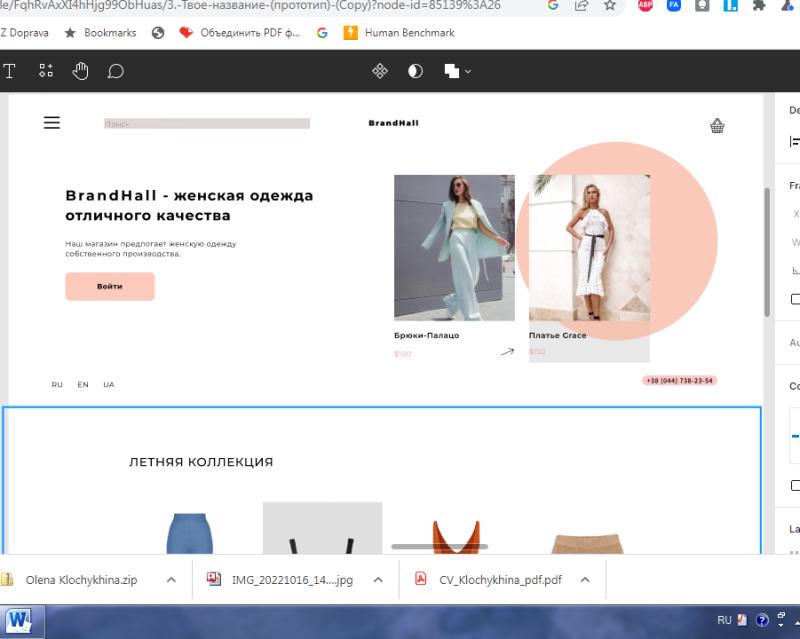Click the shopping basket icon in the design
The height and width of the screenshot is (639, 800).
tap(717, 126)
